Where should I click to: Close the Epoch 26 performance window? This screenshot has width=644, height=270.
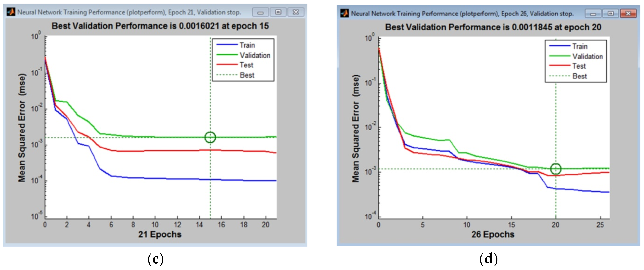tap(628, 14)
